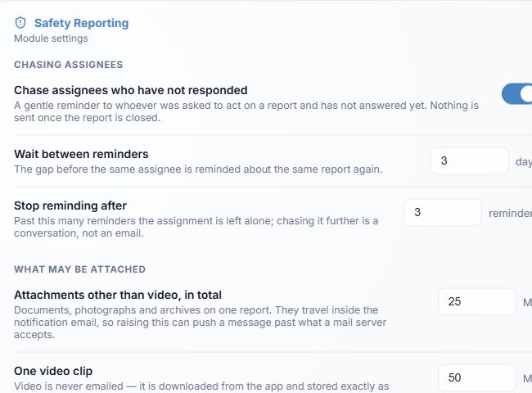Click the 'One video clip' label
This screenshot has height=393, width=532.
pos(53,371)
